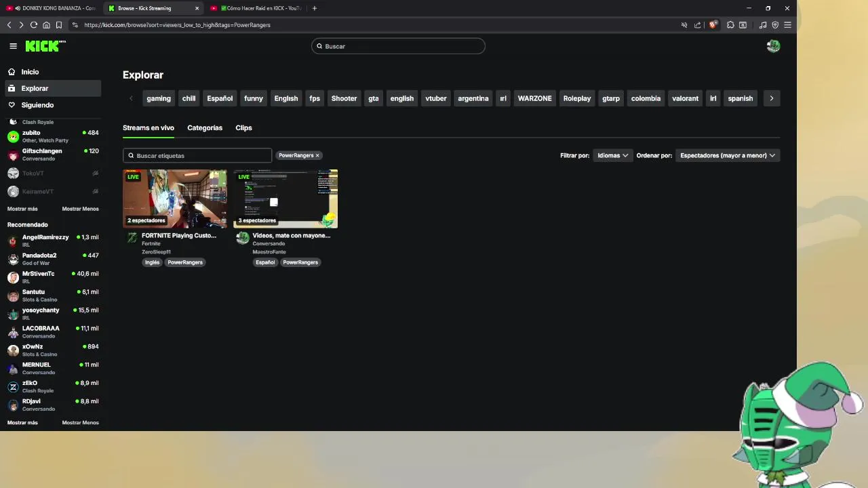Click the browser home icon
This screenshot has width=868, height=488.
[46, 25]
